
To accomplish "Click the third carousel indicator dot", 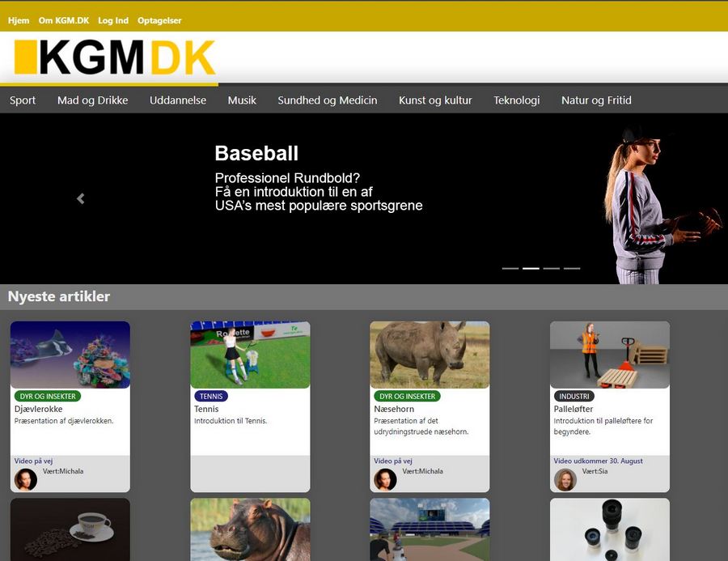I will tap(552, 267).
